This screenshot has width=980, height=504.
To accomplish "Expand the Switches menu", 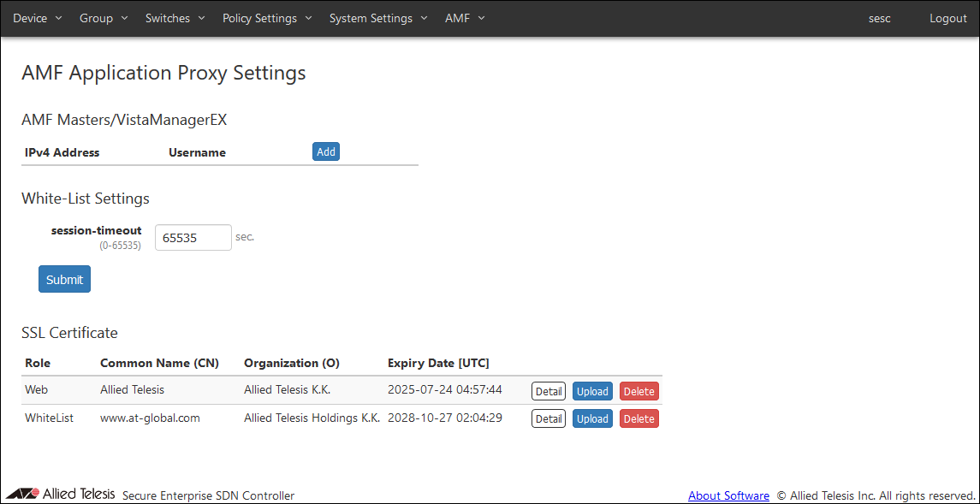I will click(x=175, y=18).
